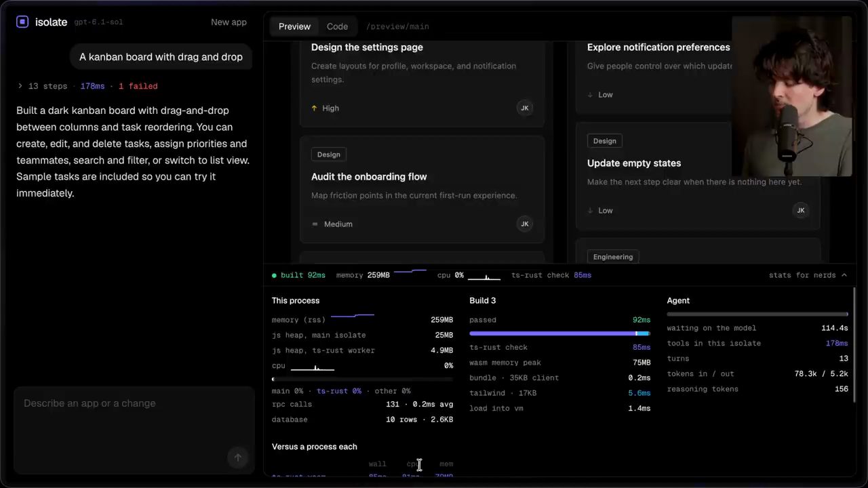868x488 pixels.
Task: Click the send arrow button in prompt box
Action: click(237, 457)
